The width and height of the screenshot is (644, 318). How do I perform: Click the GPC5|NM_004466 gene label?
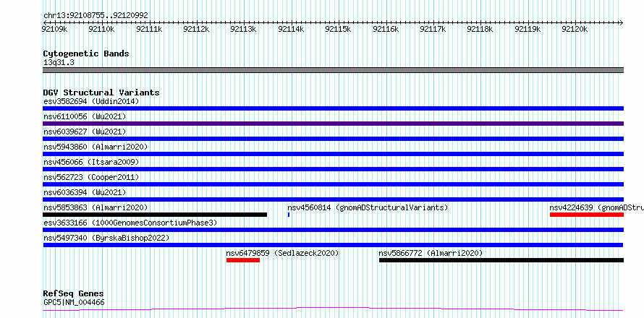(x=74, y=302)
